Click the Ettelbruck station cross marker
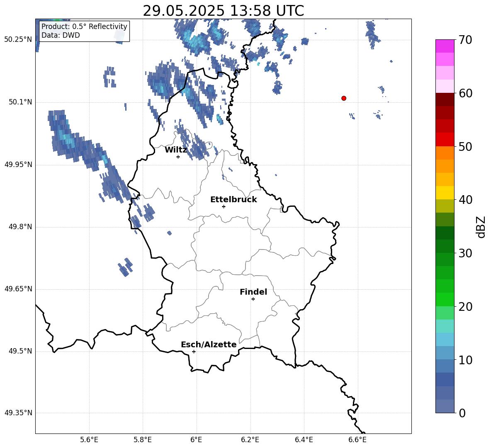 [x=224, y=206]
